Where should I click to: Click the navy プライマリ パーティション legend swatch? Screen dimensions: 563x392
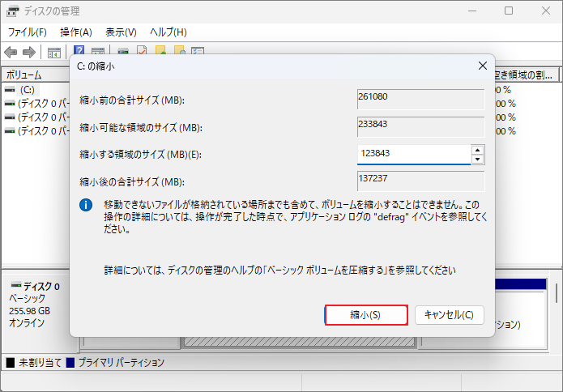70,363
